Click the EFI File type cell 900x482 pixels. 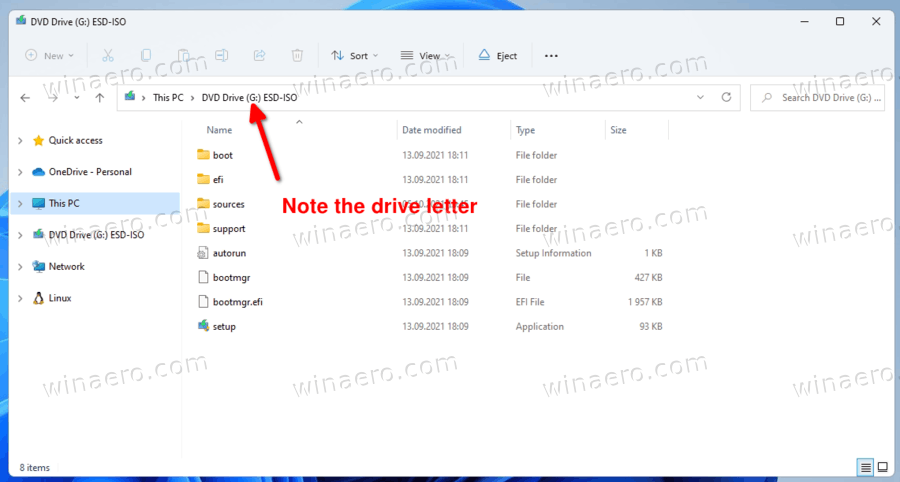point(530,302)
